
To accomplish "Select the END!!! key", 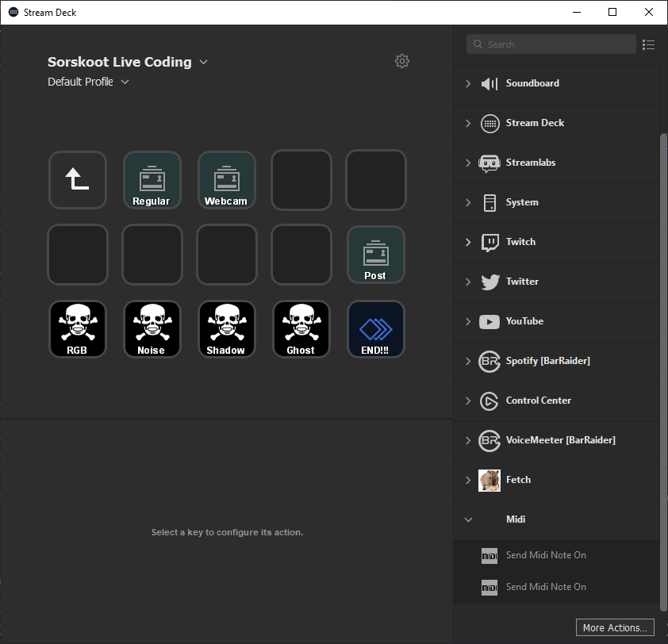I will [x=376, y=329].
